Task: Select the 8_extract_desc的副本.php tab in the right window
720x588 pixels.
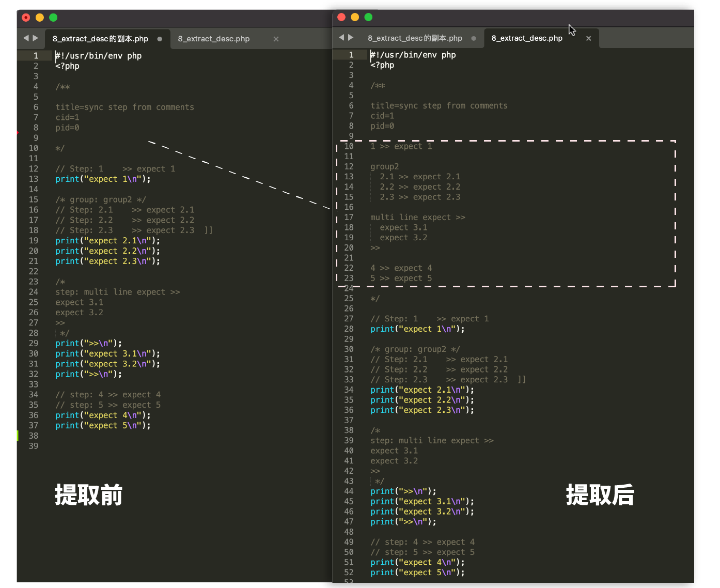Action: click(x=414, y=38)
